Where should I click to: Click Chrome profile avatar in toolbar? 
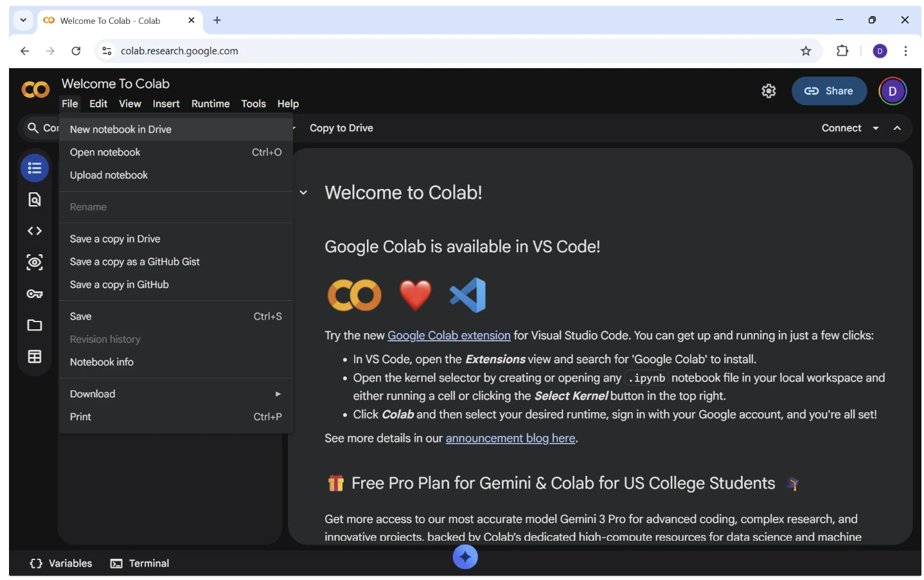click(880, 51)
